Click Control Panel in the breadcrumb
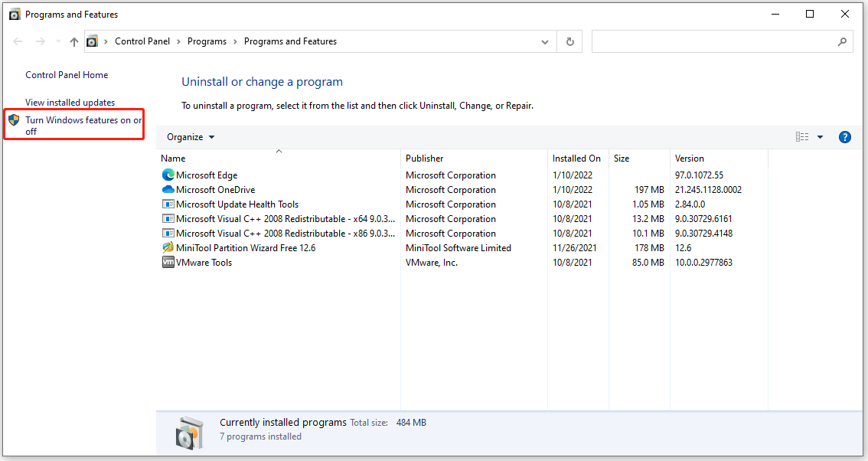Viewport: 868px width, 461px height. pyautogui.click(x=142, y=41)
